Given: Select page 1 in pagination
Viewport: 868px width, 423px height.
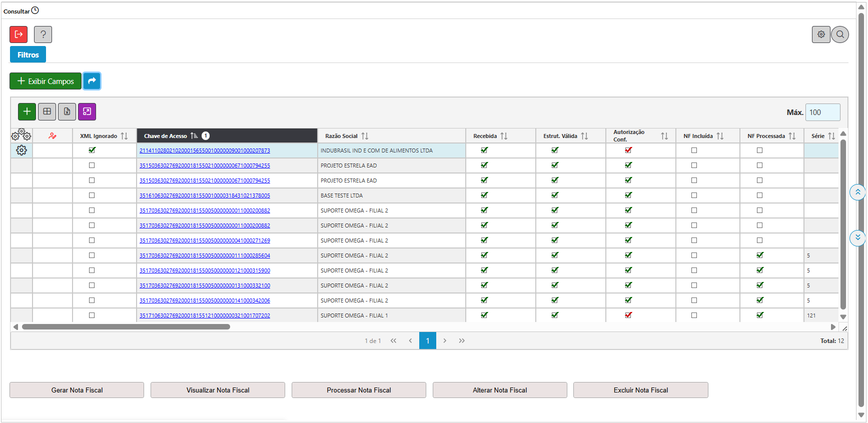Looking at the screenshot, I should point(428,340).
